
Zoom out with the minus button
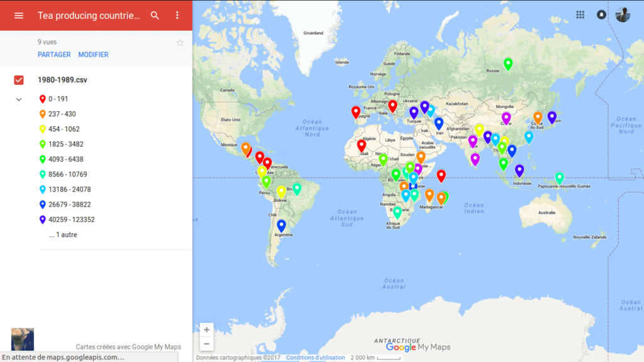[206, 344]
